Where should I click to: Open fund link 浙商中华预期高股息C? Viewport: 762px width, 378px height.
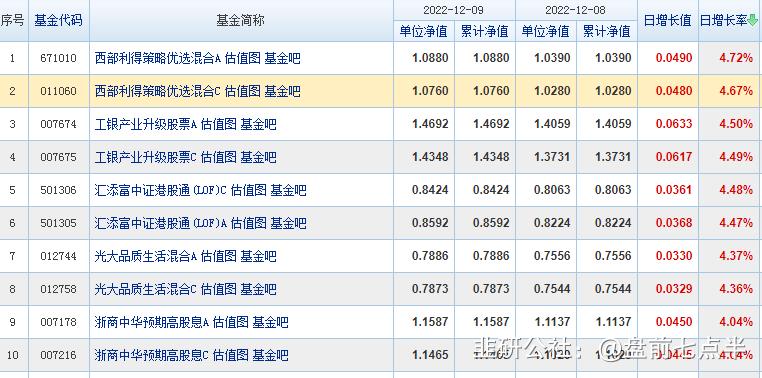point(152,355)
